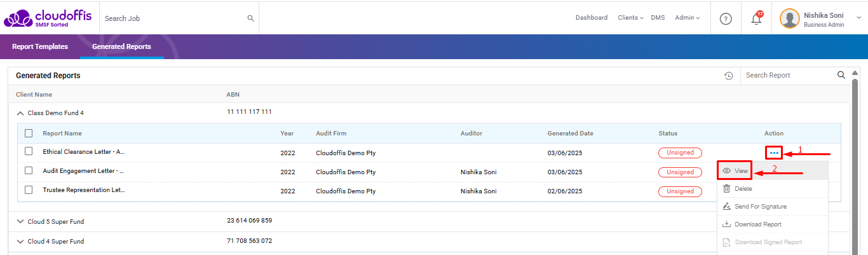This screenshot has height=255, width=868.
Task: Tick checkbox for Trustee Representation Letter
Action: pos(29,190)
